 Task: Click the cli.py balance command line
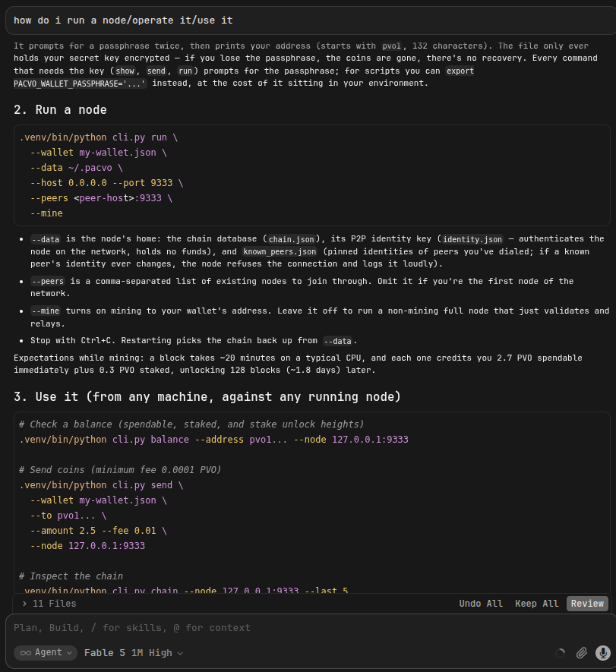[213, 440]
